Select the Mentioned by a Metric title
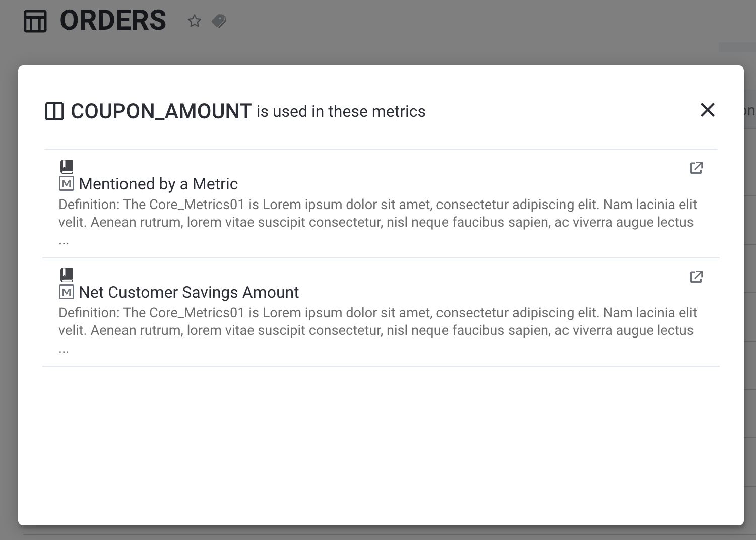 click(x=158, y=184)
